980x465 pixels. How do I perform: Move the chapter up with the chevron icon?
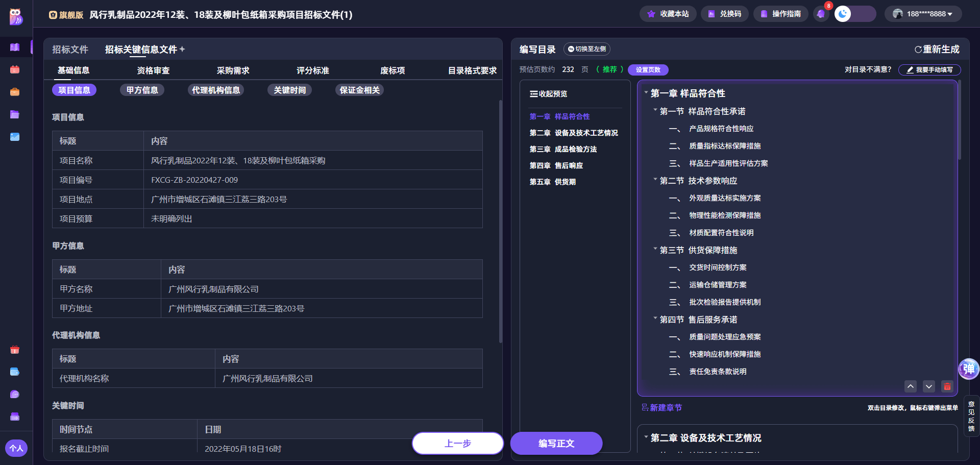(911, 387)
